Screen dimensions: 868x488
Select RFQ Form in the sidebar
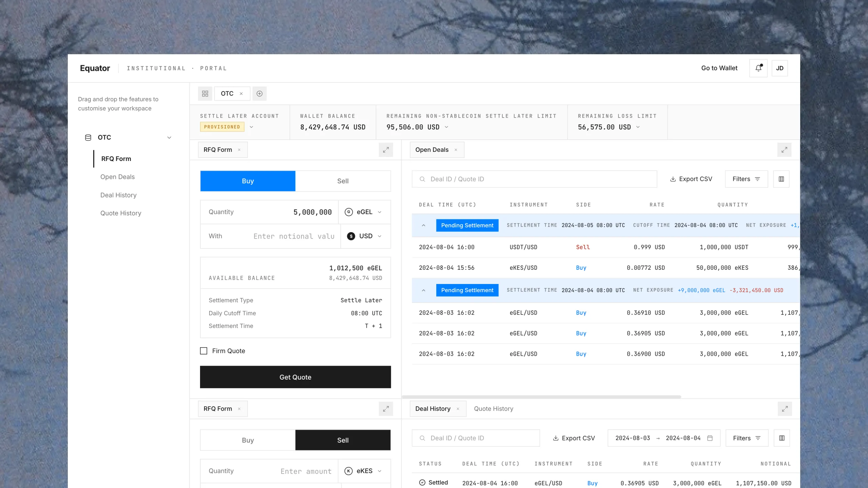116,159
